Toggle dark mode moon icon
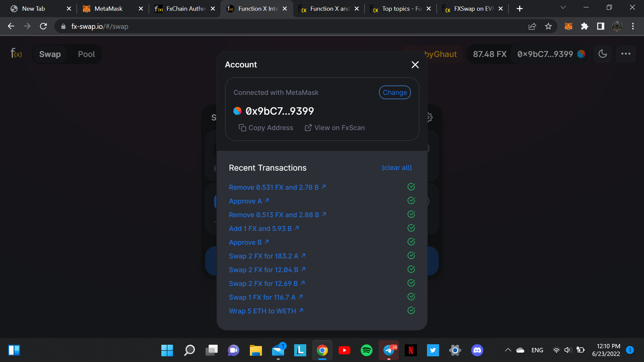This screenshot has width=644, height=362. (602, 54)
